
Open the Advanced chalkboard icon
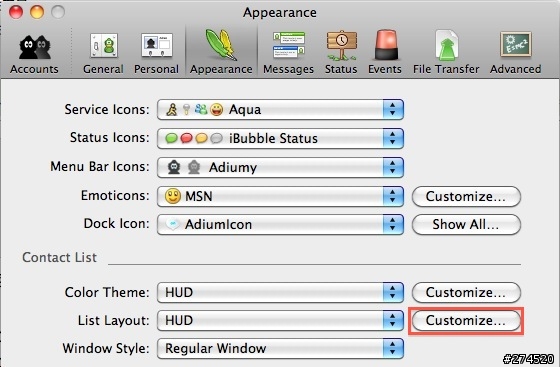click(x=516, y=45)
